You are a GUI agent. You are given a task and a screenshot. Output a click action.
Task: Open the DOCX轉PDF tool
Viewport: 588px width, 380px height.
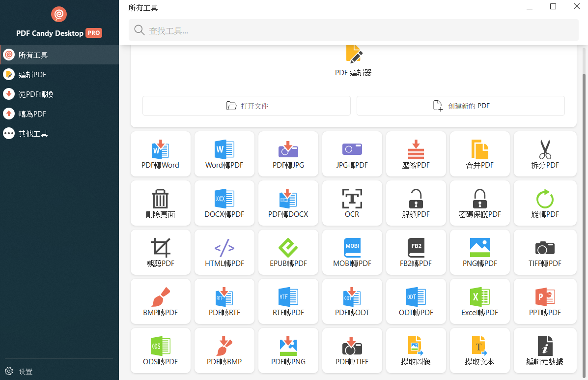pos(224,203)
